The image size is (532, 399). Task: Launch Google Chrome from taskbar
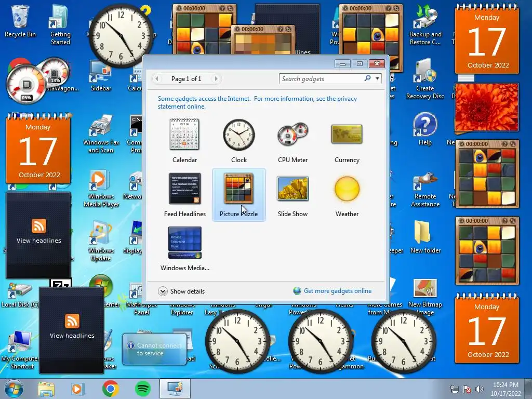[x=110, y=389]
